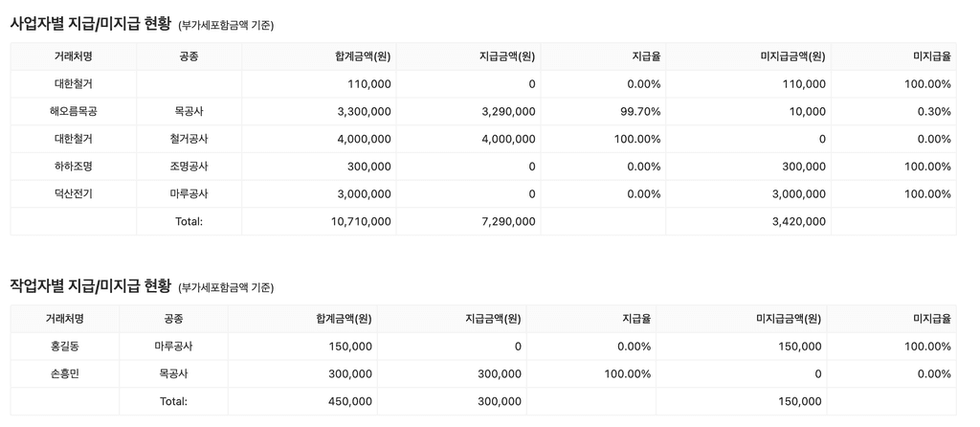Select the 10,710,000 total amount cell
980x427 pixels.
click(319, 221)
